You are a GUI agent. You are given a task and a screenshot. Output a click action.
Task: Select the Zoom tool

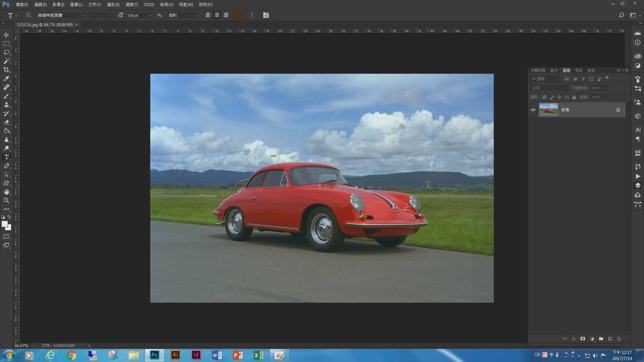pos(7,200)
